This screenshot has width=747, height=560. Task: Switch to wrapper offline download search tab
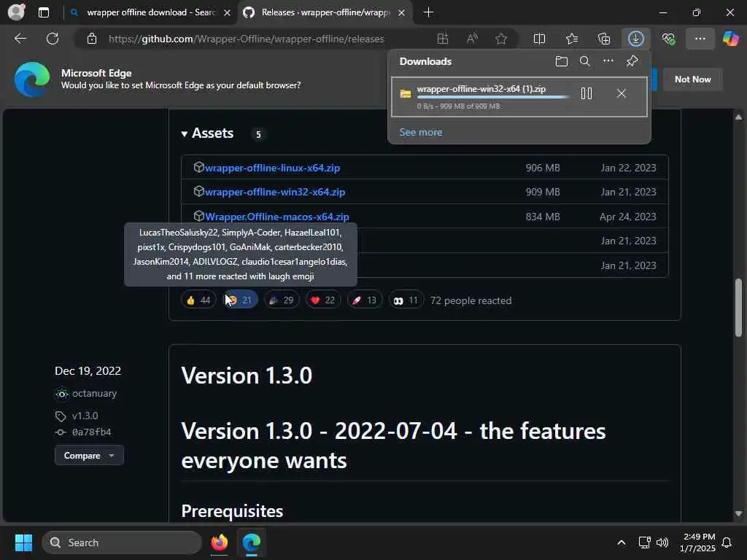[150, 12]
